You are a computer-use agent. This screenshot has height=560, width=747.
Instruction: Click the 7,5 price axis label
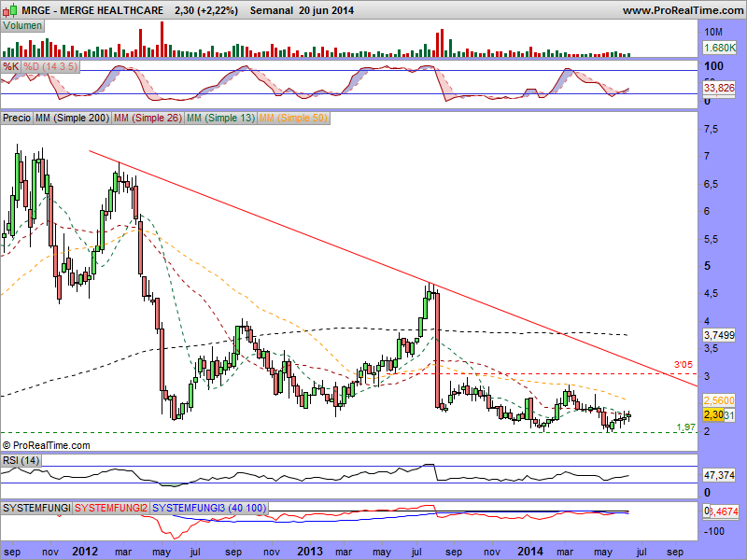pos(711,129)
